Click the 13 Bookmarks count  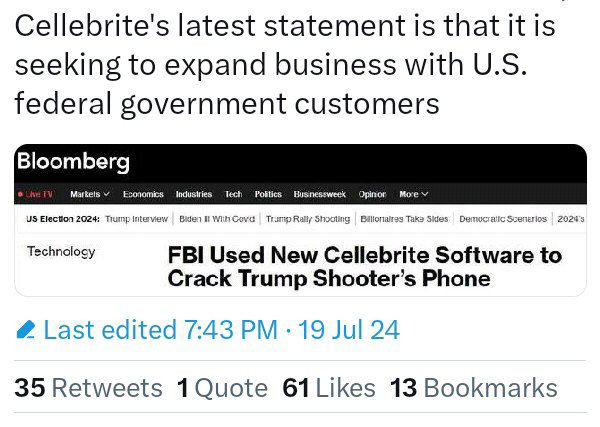coord(474,388)
